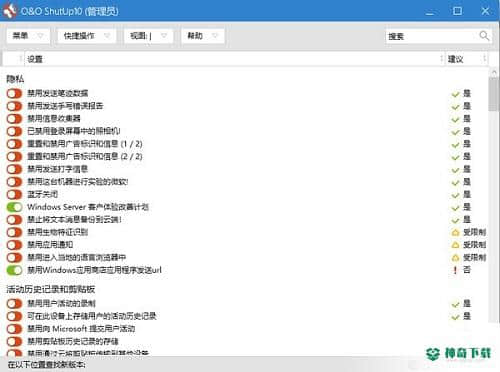Click the 活动历史记录和剪贴板 section heading

(x=51, y=289)
